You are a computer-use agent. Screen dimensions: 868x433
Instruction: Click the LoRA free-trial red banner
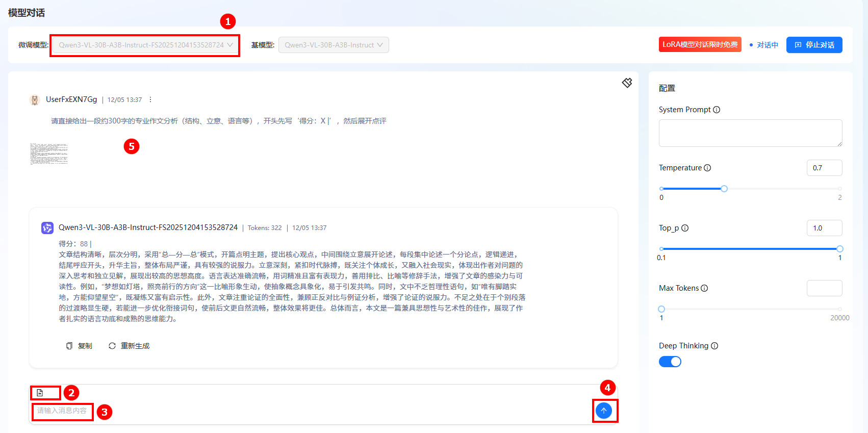(x=700, y=44)
